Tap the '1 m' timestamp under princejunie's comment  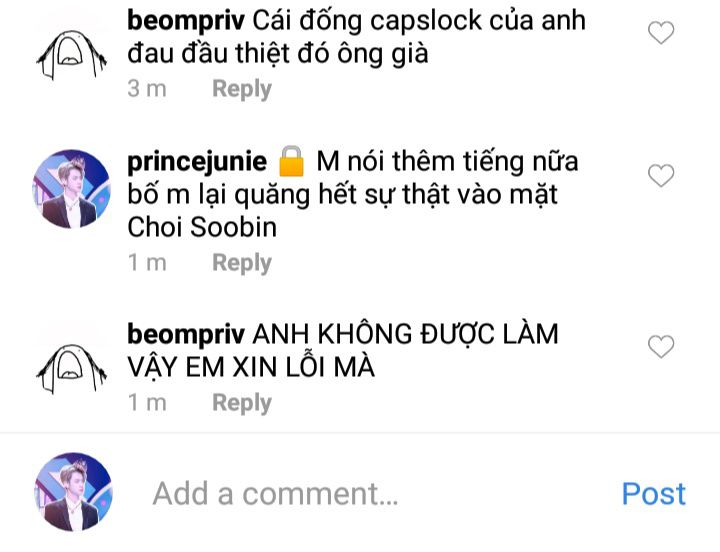click(x=147, y=263)
